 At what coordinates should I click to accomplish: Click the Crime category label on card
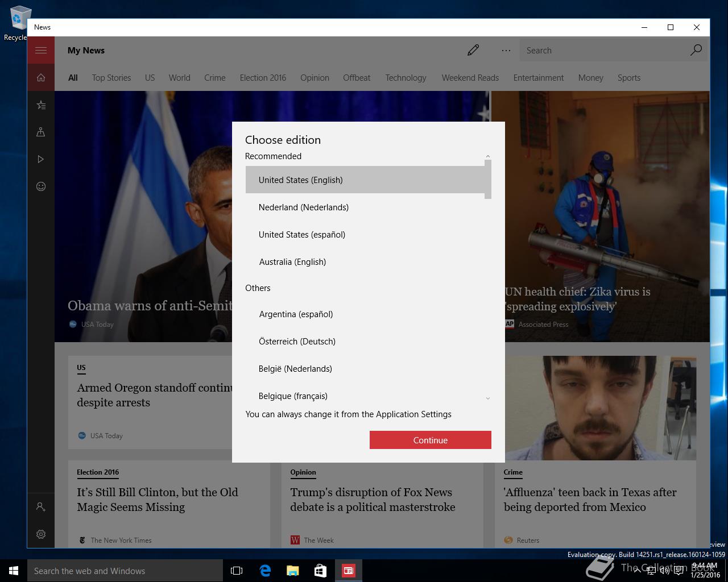pyautogui.click(x=513, y=472)
